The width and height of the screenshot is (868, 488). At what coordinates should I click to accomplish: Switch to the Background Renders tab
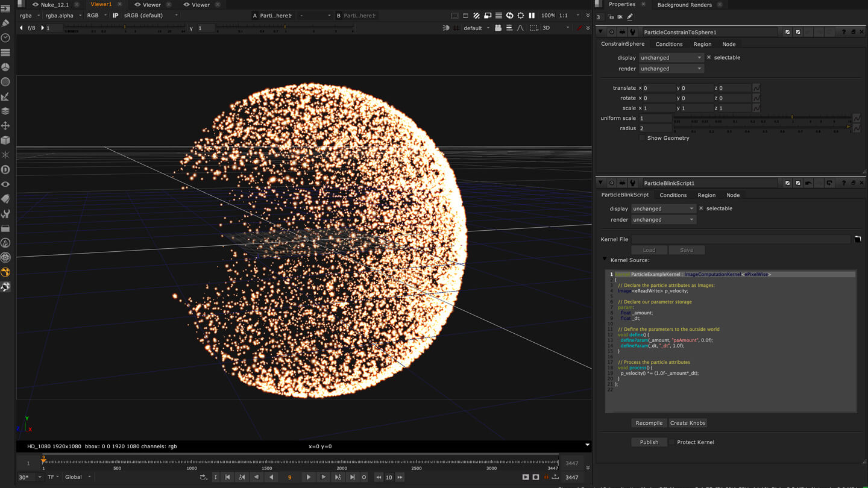coord(684,5)
